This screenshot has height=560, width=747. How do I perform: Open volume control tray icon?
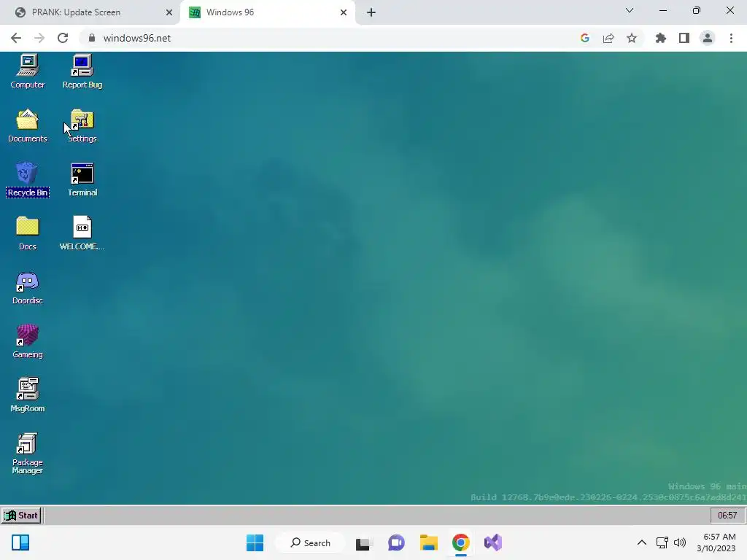point(680,542)
